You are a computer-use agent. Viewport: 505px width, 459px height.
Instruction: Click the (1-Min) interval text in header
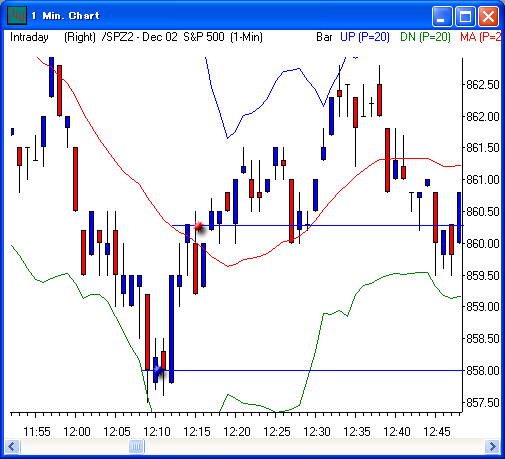(x=246, y=37)
